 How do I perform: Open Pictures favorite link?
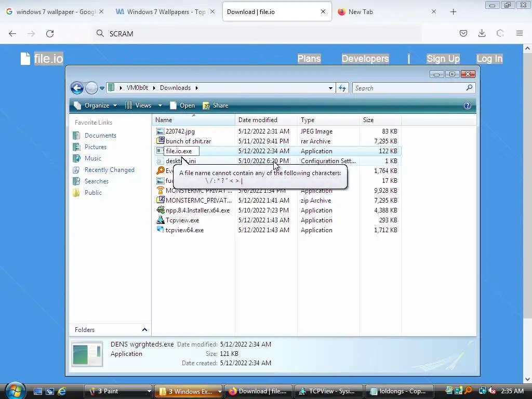click(x=96, y=147)
